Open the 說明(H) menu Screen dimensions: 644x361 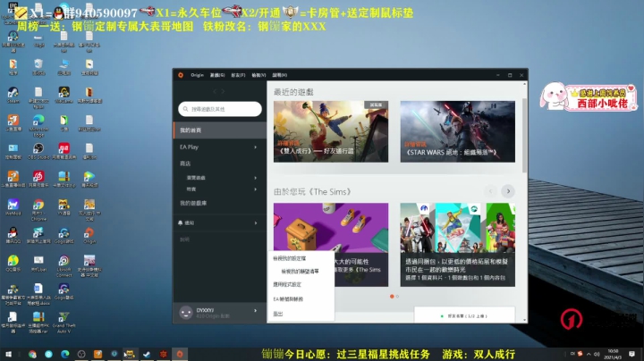(279, 75)
